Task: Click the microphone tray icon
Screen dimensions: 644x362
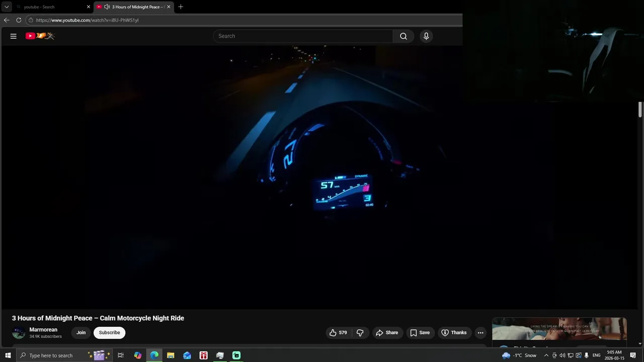Action: coord(587,355)
